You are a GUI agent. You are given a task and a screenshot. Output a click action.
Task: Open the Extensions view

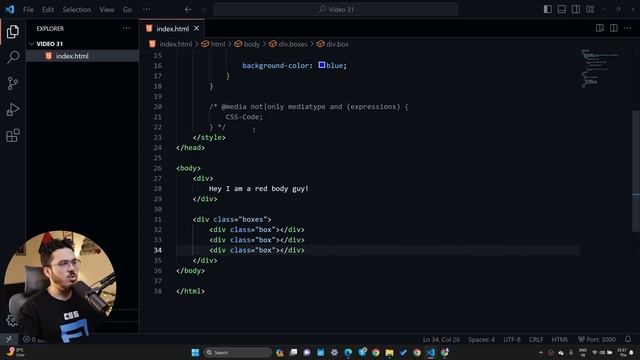pyautogui.click(x=13, y=135)
